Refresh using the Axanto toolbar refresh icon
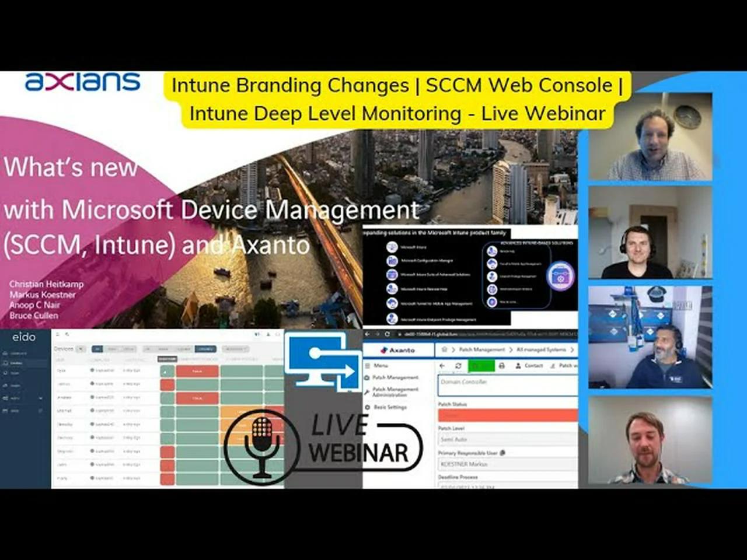This screenshot has width=747, height=560. 458,366
